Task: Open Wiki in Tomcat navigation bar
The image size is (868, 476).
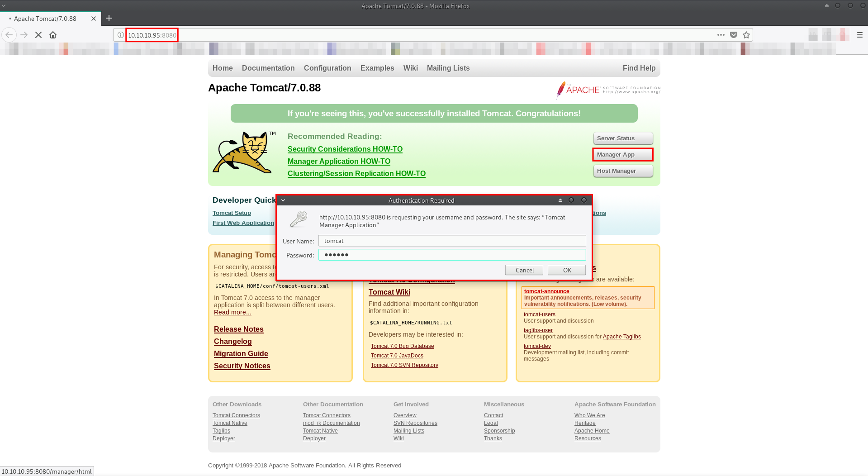Action: 411,68
